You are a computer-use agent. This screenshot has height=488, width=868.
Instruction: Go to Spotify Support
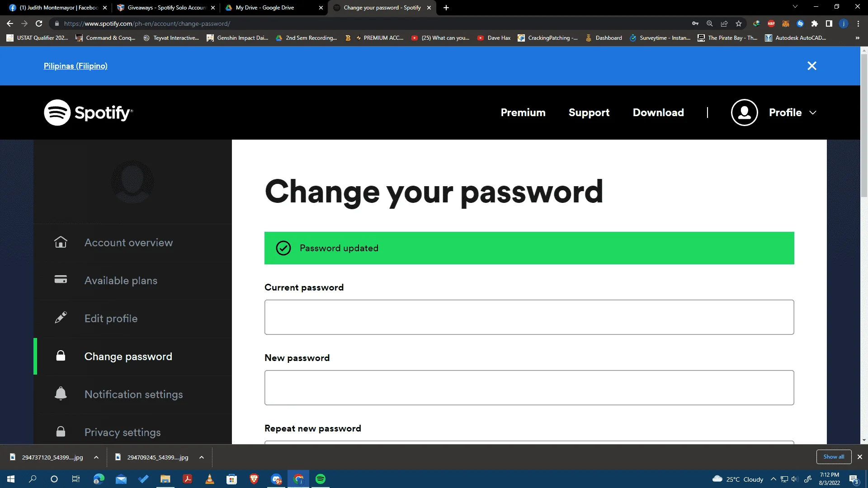point(589,113)
